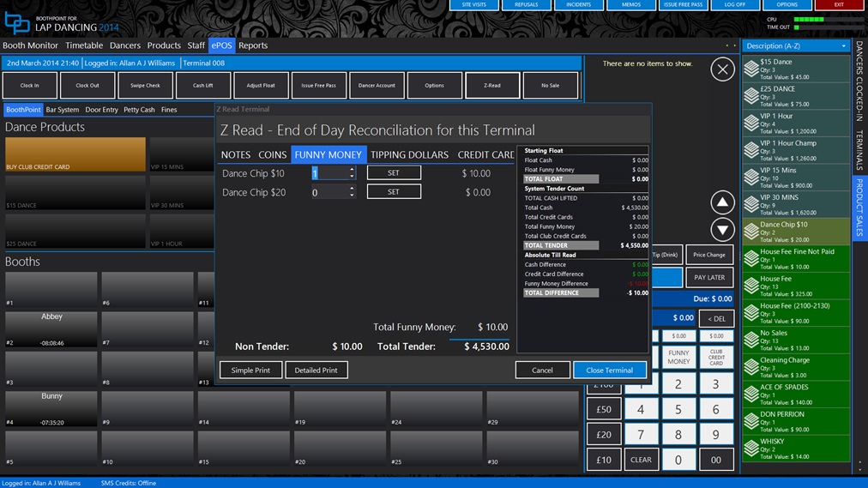Image resolution: width=868 pixels, height=488 pixels.
Task: Click the Detailed Print button
Action: coord(316,370)
